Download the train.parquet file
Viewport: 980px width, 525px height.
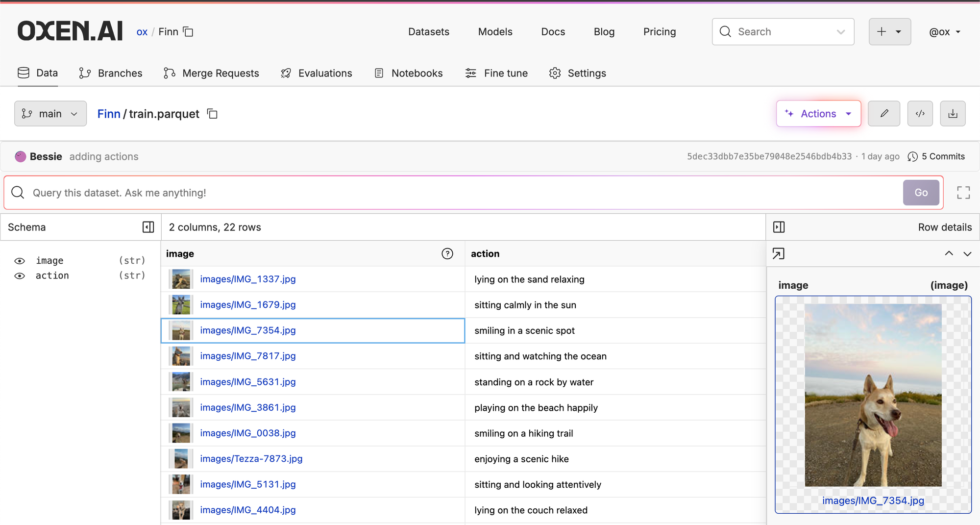[953, 114]
